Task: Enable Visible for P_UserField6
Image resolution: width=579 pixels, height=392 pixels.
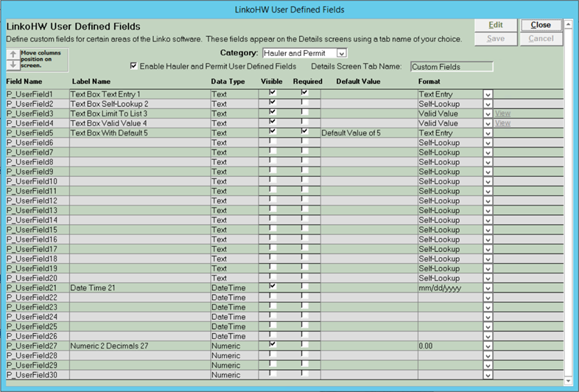Action: click(273, 141)
